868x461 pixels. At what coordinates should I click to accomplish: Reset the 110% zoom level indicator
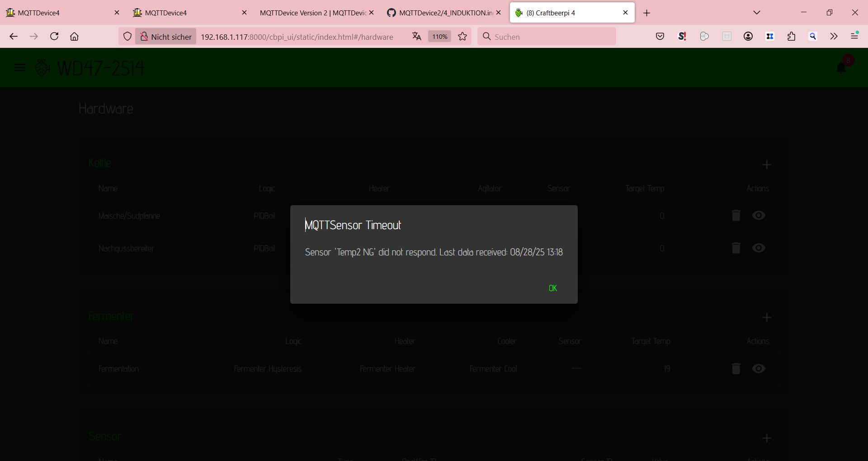[x=439, y=37]
